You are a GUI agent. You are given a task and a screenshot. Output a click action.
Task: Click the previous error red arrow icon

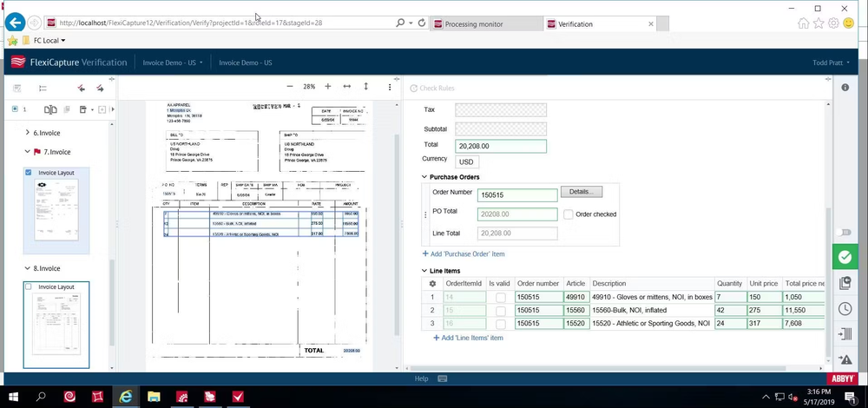pos(82,88)
